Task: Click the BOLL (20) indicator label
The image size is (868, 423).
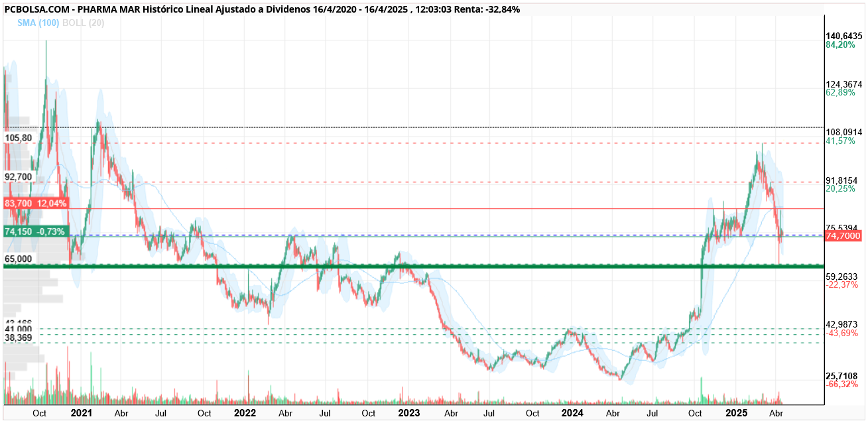Action: coord(83,22)
